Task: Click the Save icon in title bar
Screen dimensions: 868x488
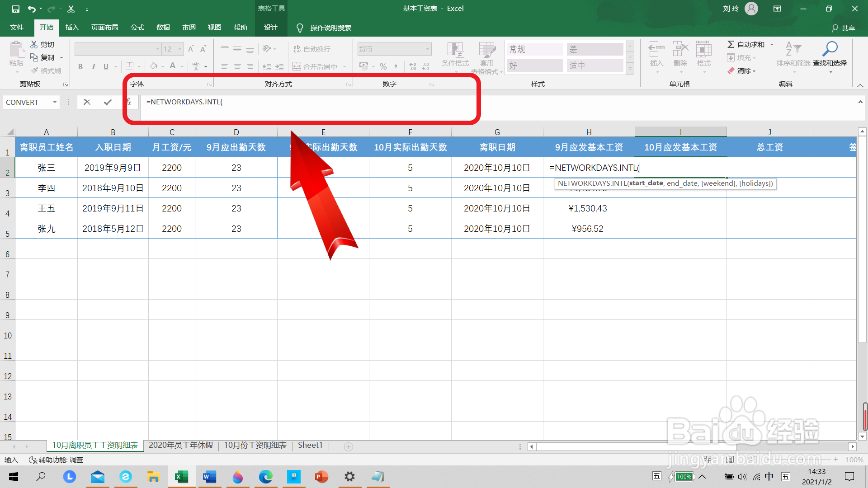Action: click(x=15, y=9)
